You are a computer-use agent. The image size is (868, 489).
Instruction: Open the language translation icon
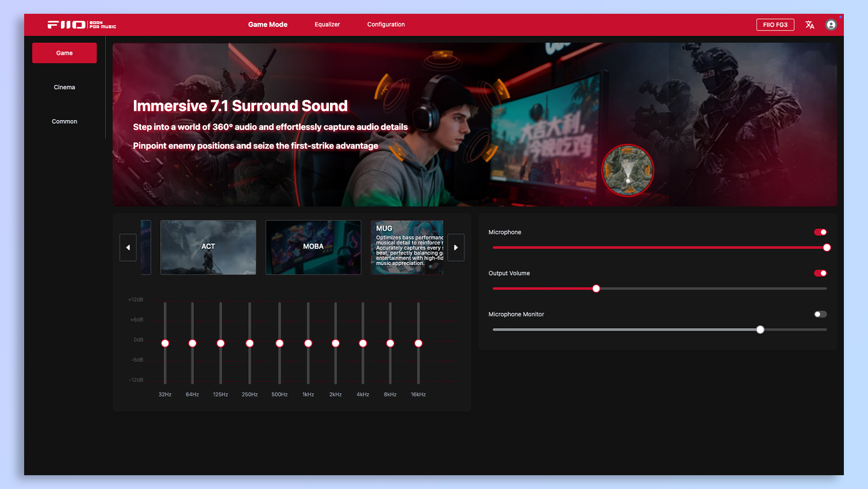click(x=810, y=25)
